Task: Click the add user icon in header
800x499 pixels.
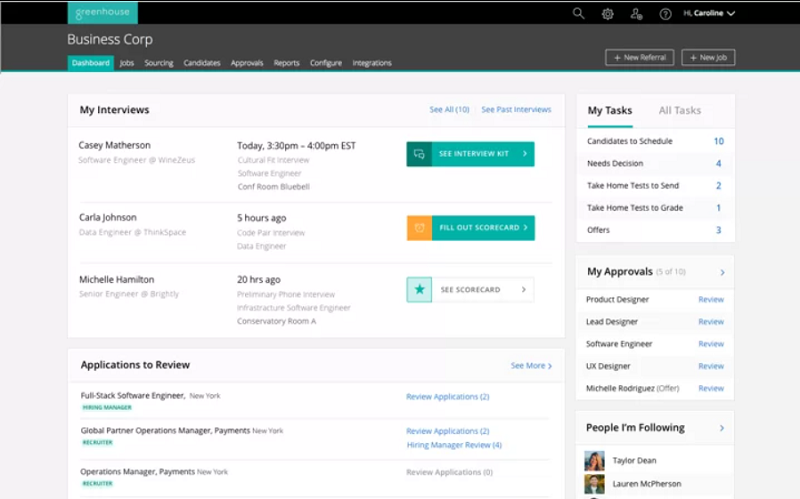Action: point(636,14)
